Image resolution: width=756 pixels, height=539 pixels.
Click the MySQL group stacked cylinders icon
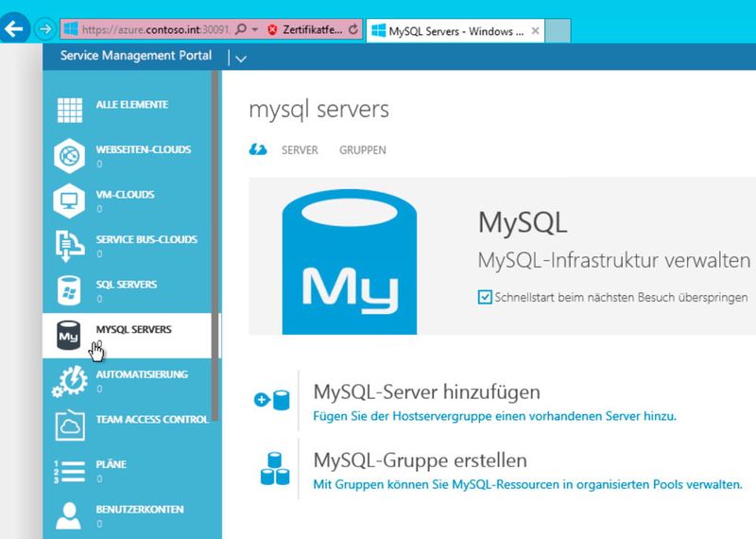pyautogui.click(x=274, y=468)
